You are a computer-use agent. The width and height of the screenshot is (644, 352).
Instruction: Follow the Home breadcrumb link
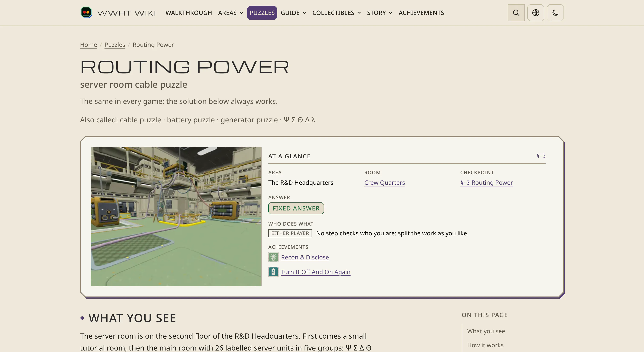point(89,45)
